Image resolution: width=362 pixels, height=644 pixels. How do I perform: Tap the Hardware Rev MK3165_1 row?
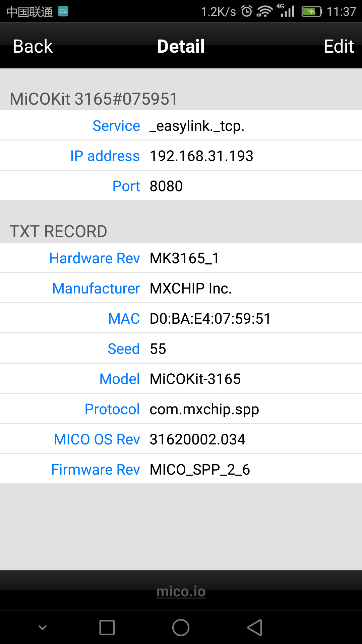tap(181, 258)
